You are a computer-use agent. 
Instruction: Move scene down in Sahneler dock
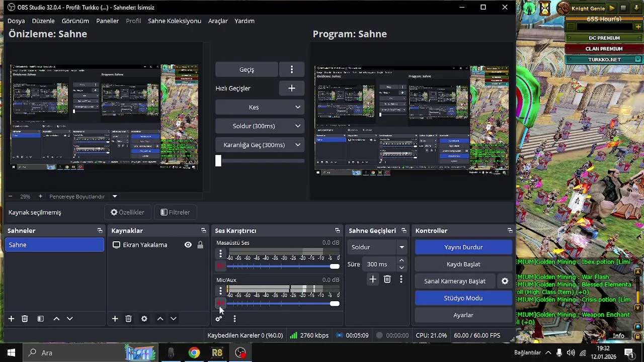(70, 319)
